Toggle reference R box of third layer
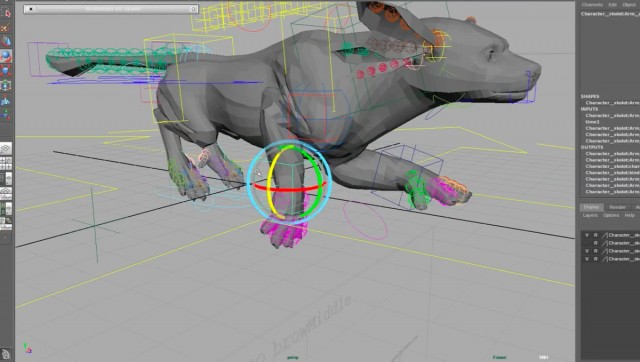The image size is (640, 362). coord(595,251)
